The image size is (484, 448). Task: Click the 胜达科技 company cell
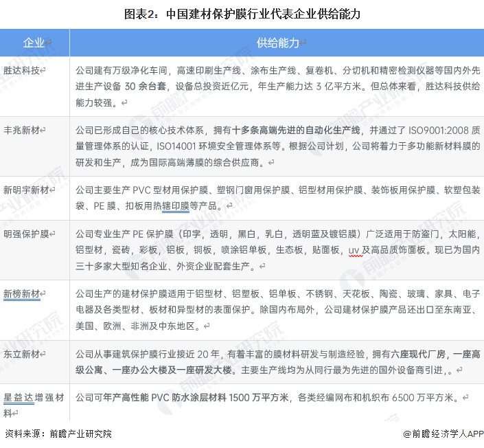point(34,87)
